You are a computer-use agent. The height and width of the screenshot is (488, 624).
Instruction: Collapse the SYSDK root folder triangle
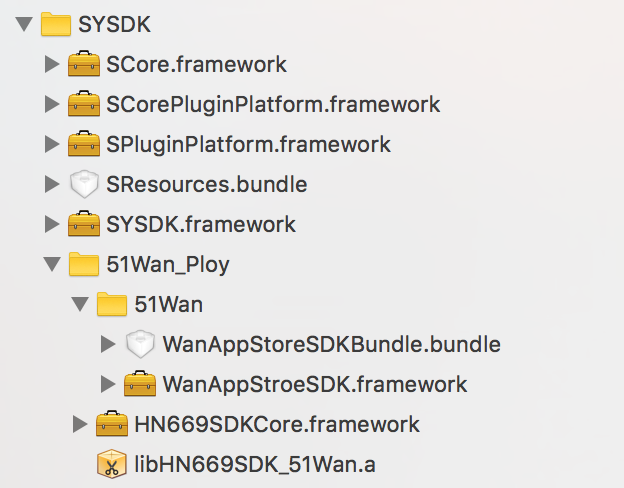[x=24, y=24]
